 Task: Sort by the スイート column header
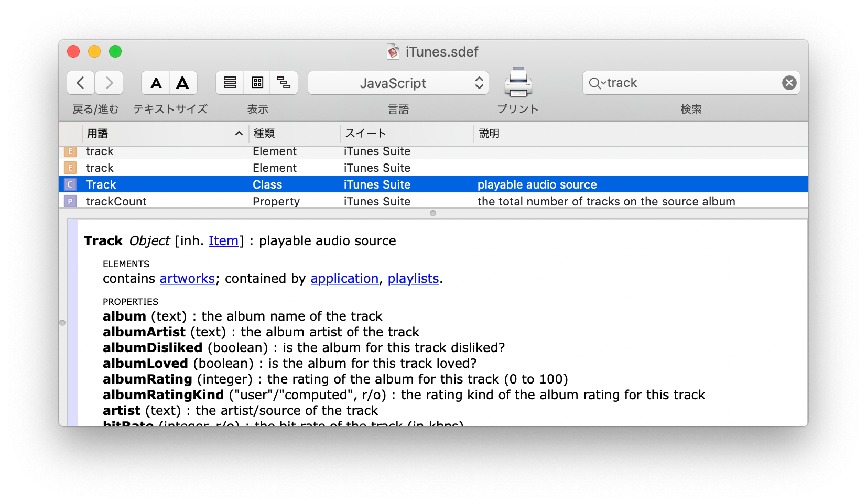point(407,134)
